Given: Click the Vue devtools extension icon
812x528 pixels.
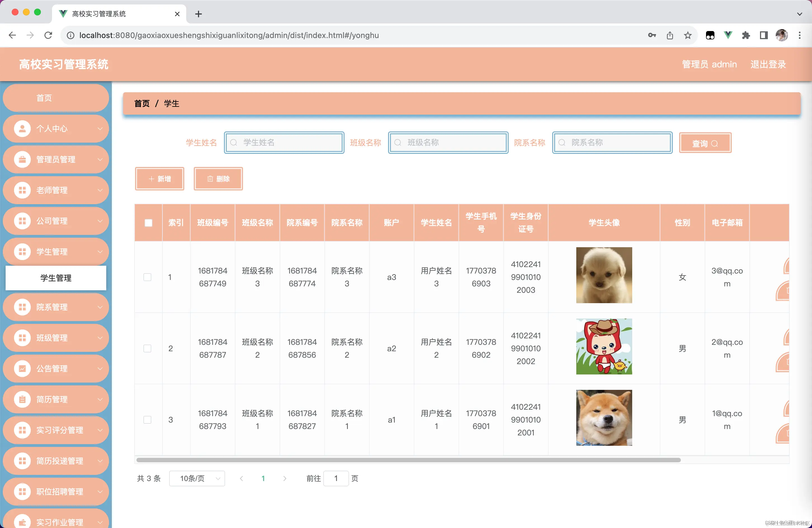Looking at the screenshot, I should coord(728,35).
